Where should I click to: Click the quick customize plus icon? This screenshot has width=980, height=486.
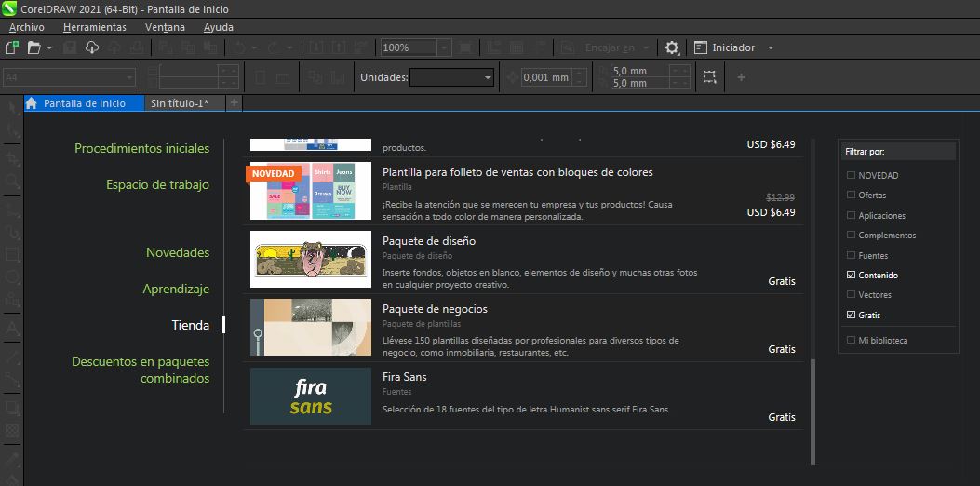(741, 77)
